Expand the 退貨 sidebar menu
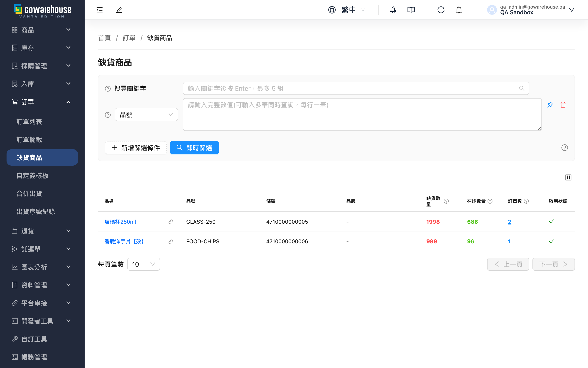Viewport: 588px width, 368px height. pyautogui.click(x=42, y=231)
